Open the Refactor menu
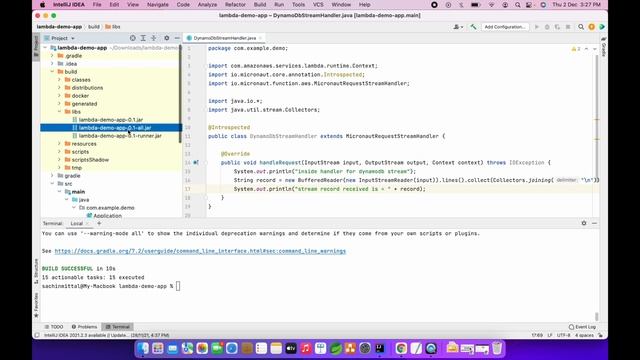 (235, 4)
